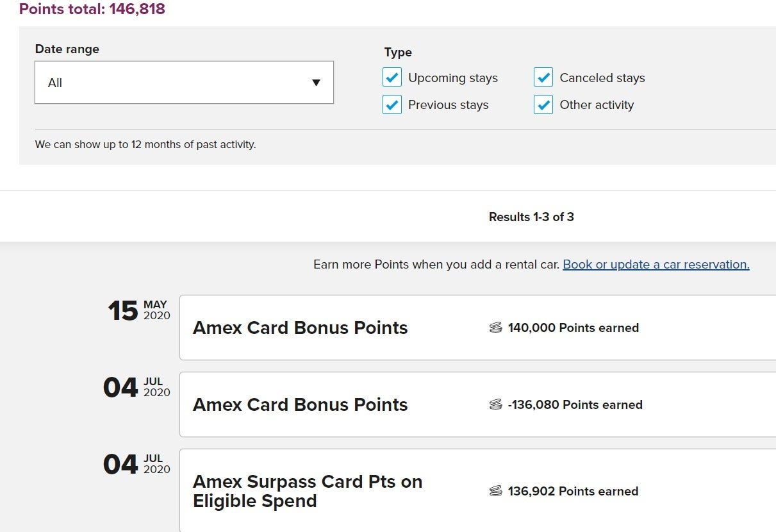776x532 pixels.
Task: Click the Date range dropdown arrow
Action: (x=316, y=83)
